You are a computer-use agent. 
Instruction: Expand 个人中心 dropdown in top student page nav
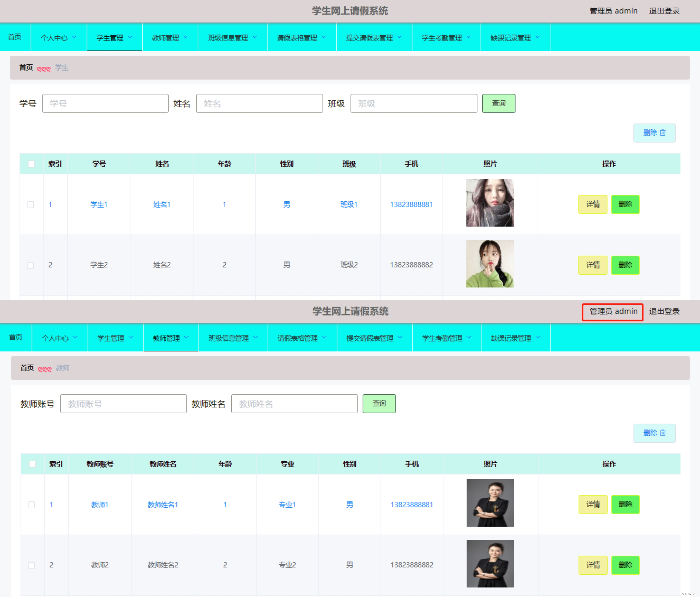(x=58, y=37)
